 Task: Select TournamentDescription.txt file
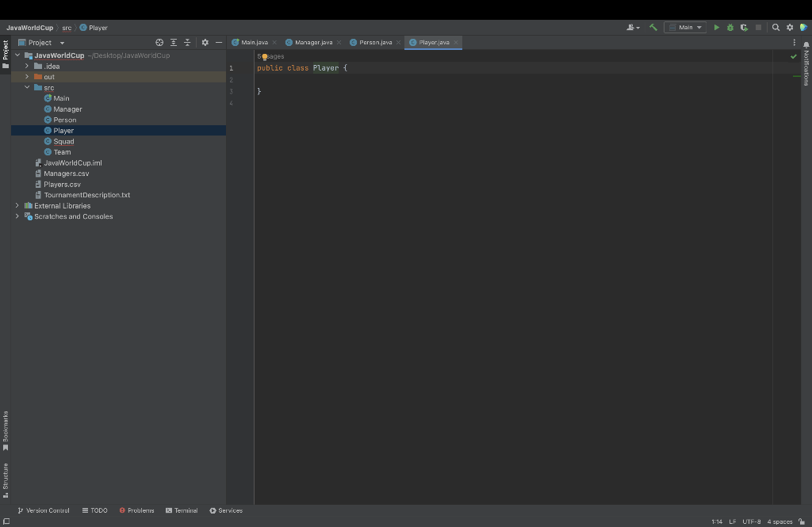(86, 195)
